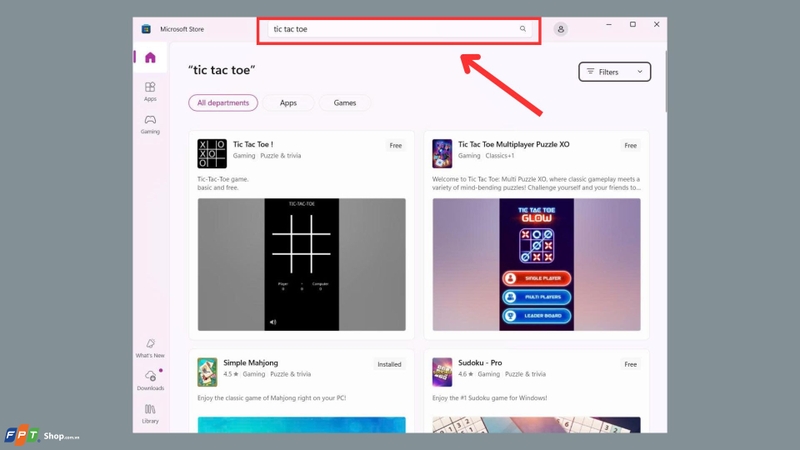Viewport: 800px width, 450px height.
Task: Click 'Classics+1' category text
Action: (x=499, y=156)
